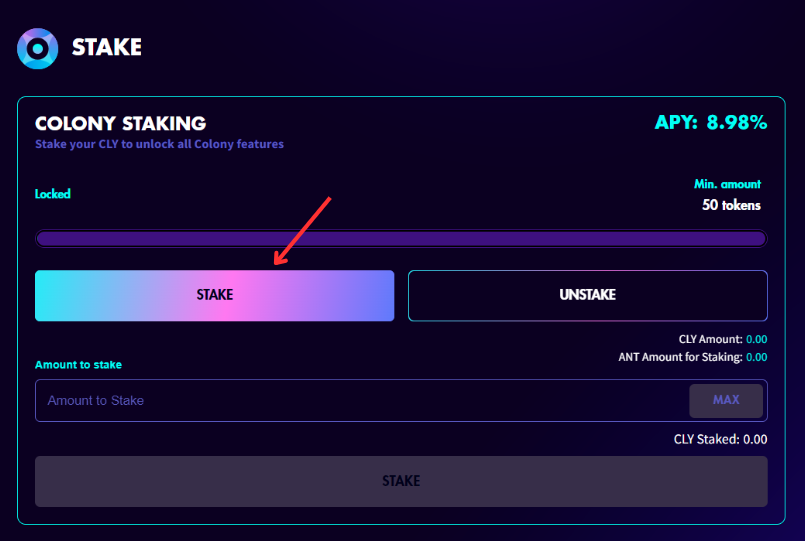The width and height of the screenshot is (805, 541).
Task: Click the CLY Staked 0.00 readout
Action: point(720,439)
